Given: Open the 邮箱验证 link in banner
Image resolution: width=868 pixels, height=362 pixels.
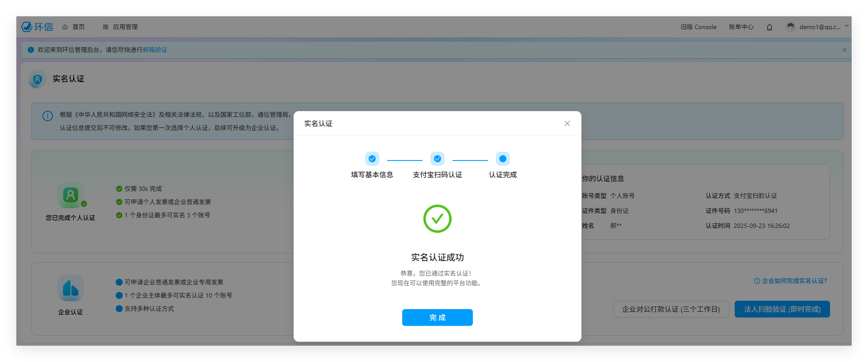Looking at the screenshot, I should [155, 50].
